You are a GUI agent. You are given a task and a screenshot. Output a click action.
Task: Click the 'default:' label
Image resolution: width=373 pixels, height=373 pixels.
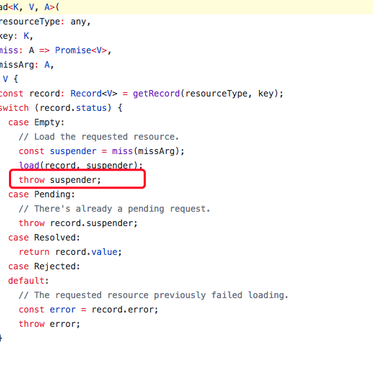tap(28, 281)
